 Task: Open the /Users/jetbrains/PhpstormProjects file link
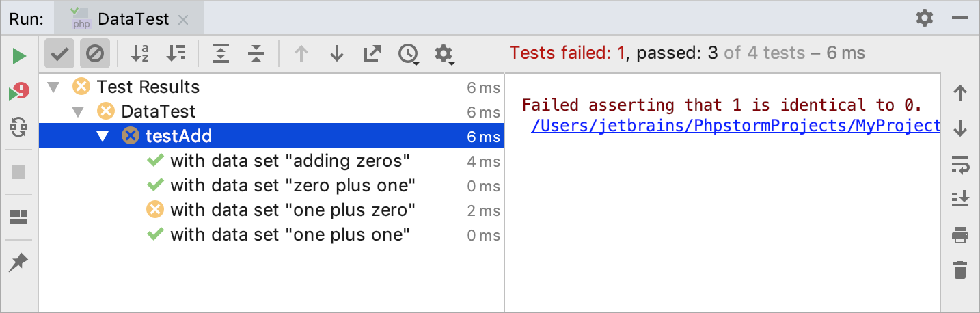[735, 126]
